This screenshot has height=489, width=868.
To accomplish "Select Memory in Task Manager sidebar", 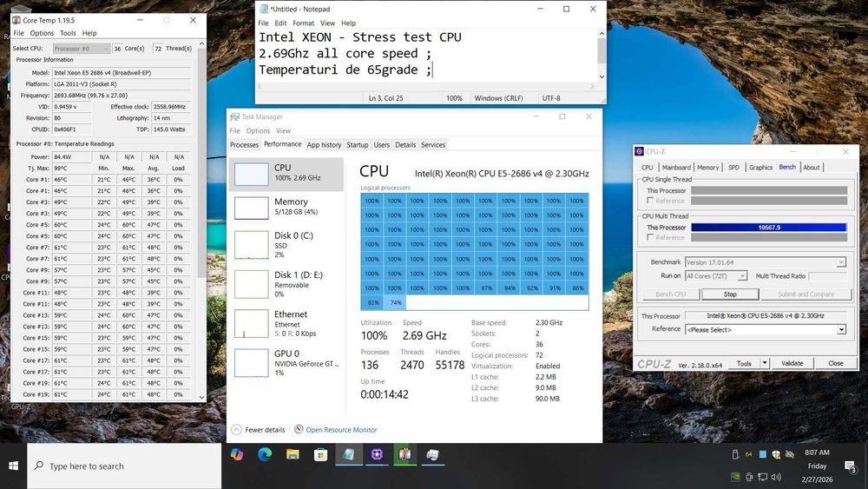I will [x=286, y=208].
